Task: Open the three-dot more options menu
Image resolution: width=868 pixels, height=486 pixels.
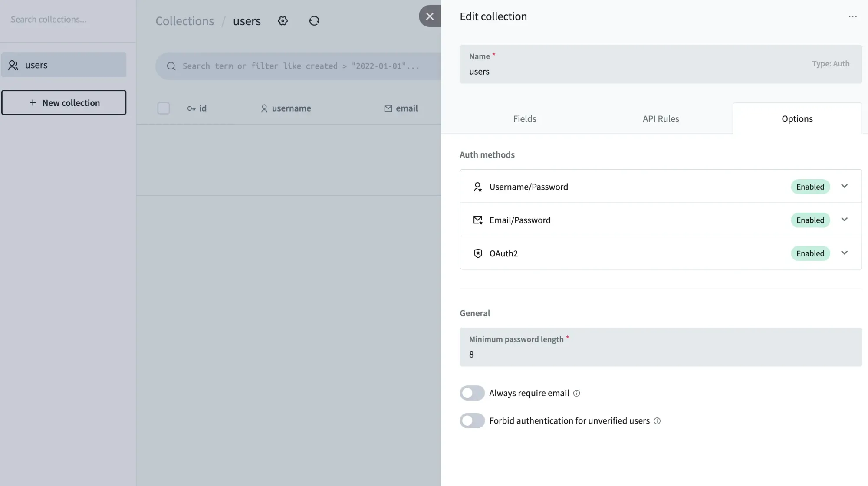Action: (x=853, y=16)
